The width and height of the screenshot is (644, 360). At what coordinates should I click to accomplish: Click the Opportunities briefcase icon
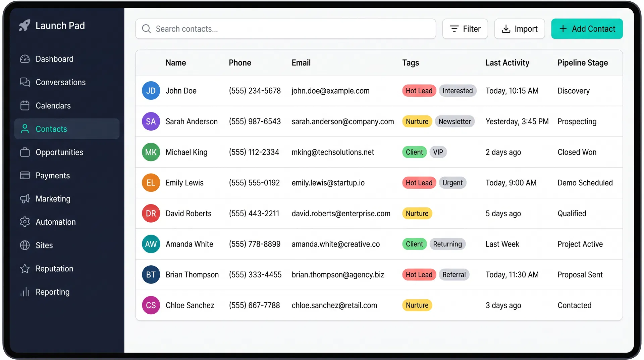[25, 152]
